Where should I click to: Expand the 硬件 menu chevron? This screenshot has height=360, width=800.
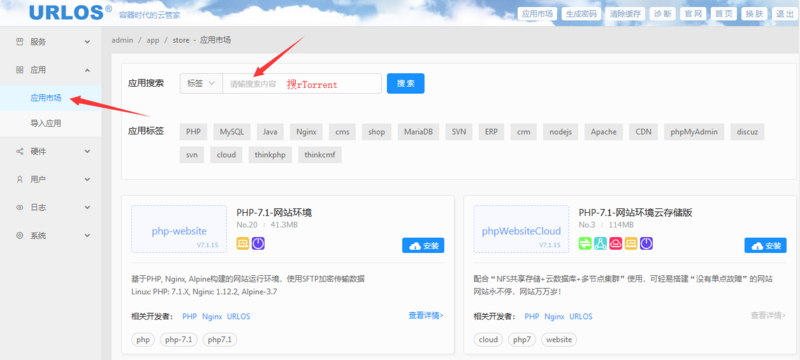(x=87, y=151)
